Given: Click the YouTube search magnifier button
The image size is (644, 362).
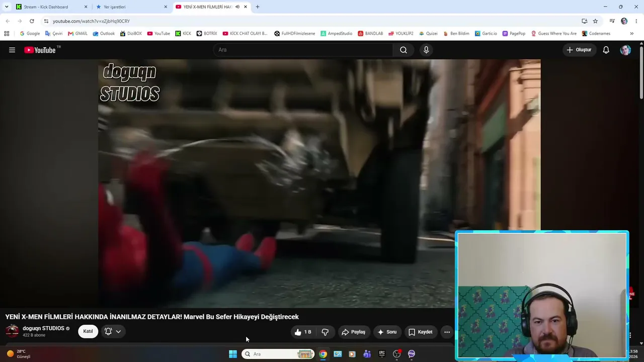Looking at the screenshot, I should [x=404, y=50].
